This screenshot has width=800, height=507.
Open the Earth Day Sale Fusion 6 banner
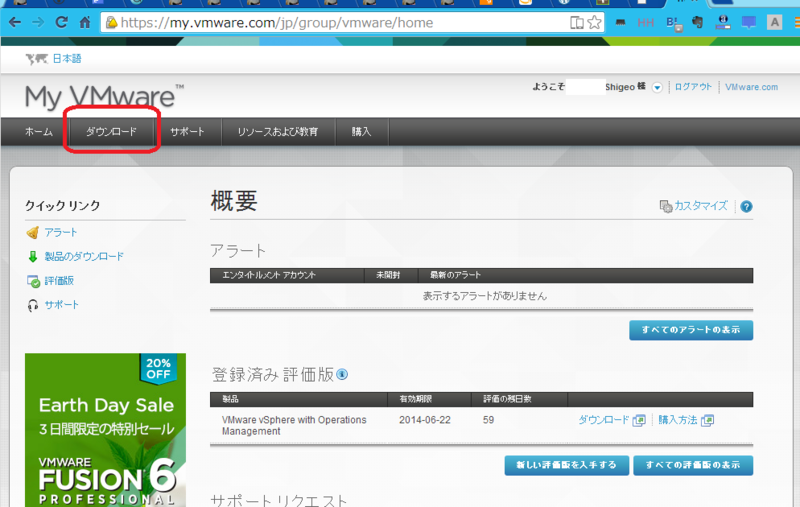point(105,430)
